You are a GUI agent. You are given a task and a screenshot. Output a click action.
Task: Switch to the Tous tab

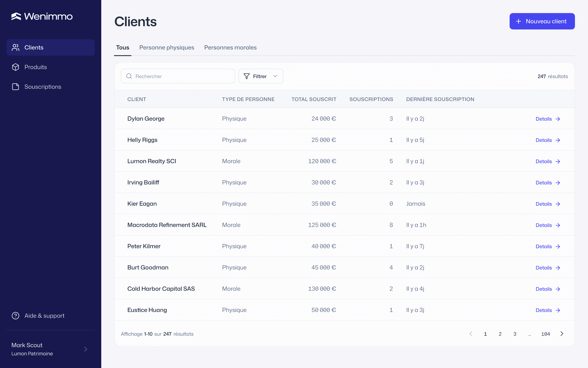123,48
